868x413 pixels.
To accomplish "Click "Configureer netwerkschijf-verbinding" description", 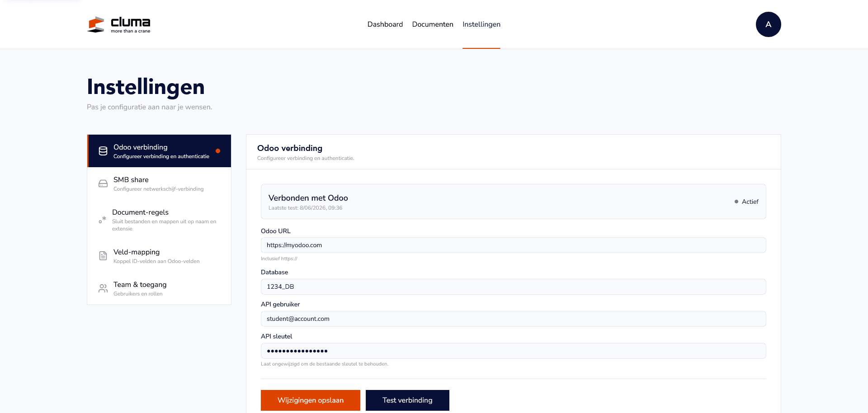I will tap(159, 189).
